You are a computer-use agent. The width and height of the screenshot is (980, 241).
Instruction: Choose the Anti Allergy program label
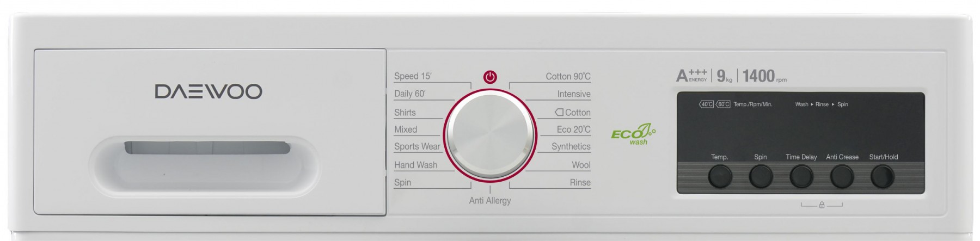click(x=490, y=201)
